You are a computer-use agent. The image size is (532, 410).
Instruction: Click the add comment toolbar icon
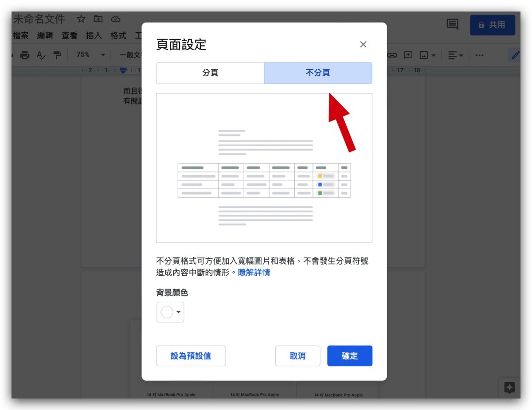408,55
